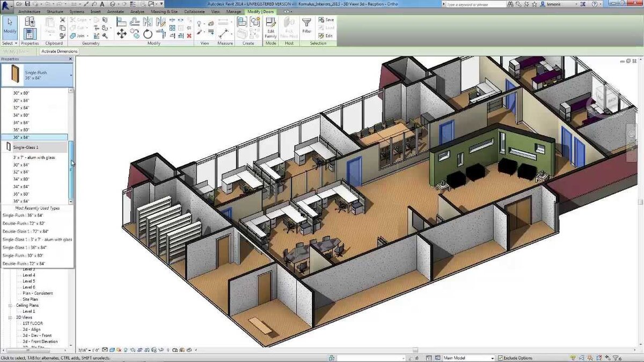Select the Offset tool in Modify panel
Image resolution: width=644 pixels, height=362 pixels.
pos(135,21)
